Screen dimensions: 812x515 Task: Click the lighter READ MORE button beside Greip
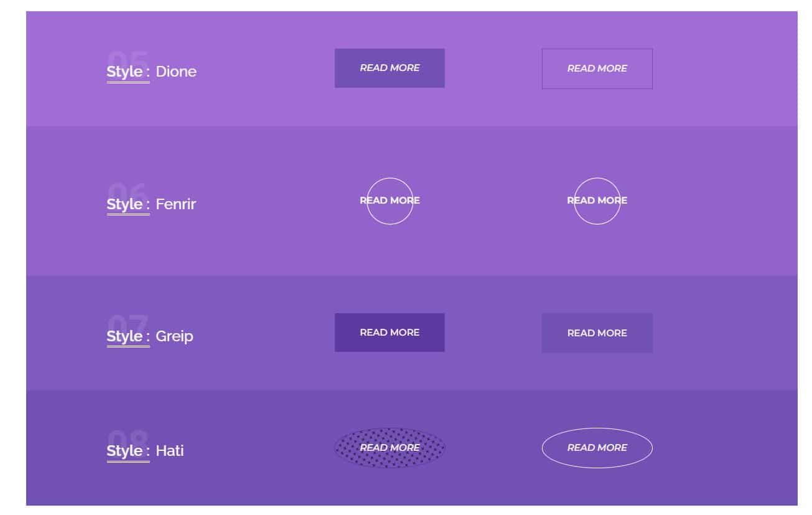click(x=597, y=333)
